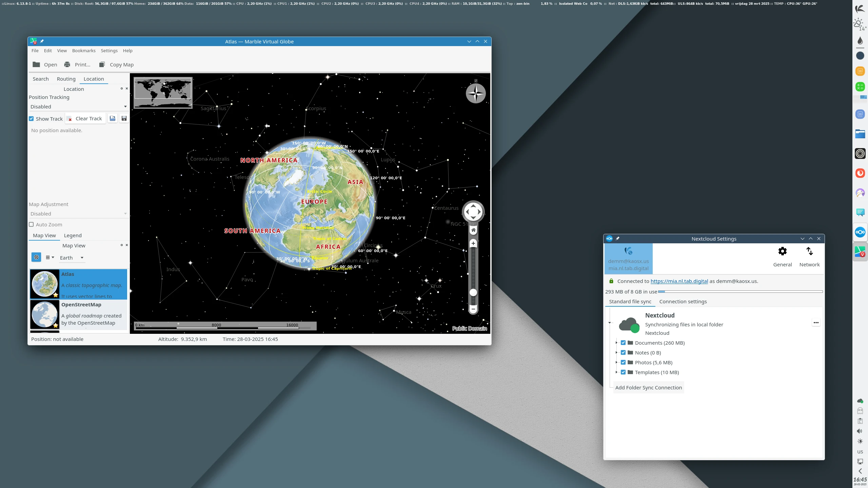Select the globe projection icon in Map View
This screenshot has width=868, height=488.
click(36, 257)
